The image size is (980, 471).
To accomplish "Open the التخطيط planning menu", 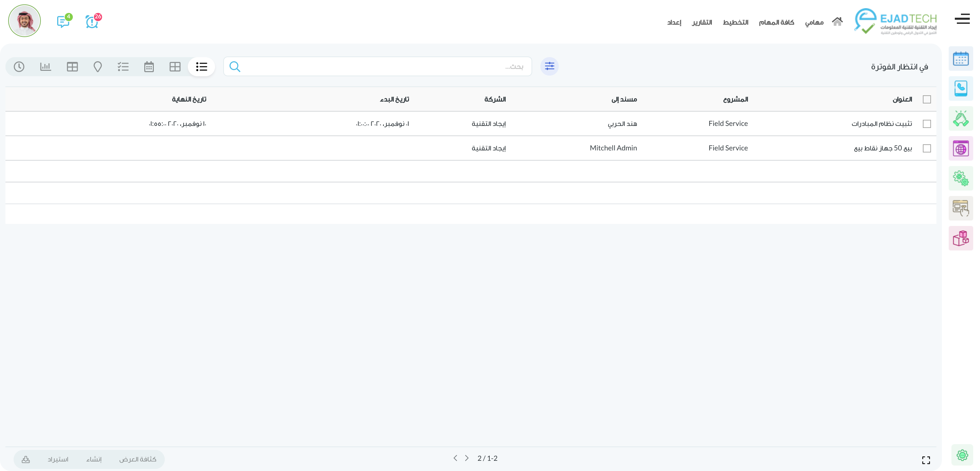I will [735, 22].
